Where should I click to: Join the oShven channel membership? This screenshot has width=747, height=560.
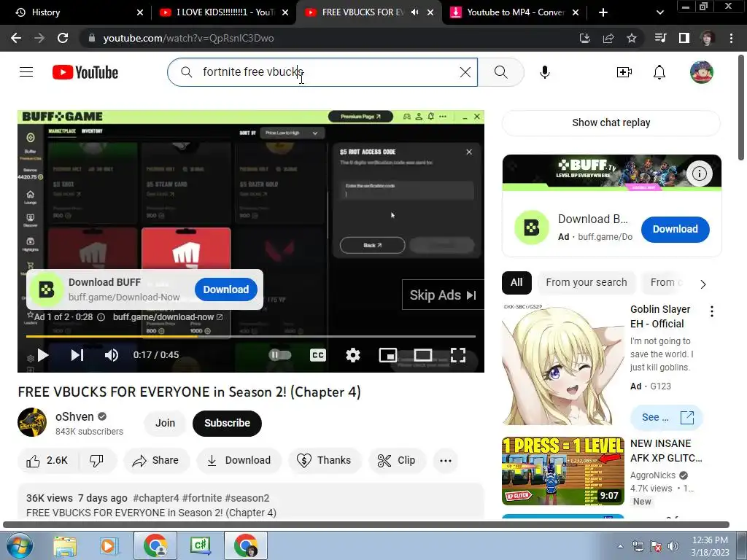pyautogui.click(x=165, y=423)
